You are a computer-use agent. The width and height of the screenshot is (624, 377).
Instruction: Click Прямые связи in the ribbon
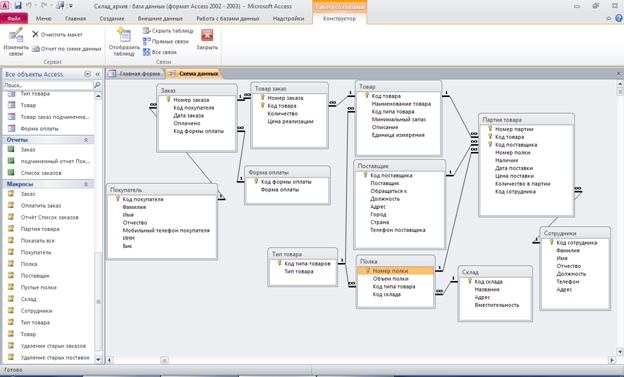166,41
